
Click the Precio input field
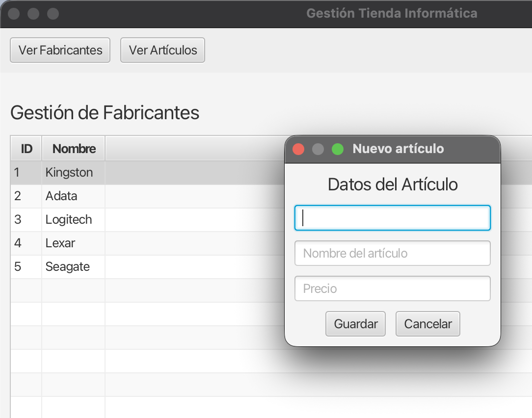393,288
